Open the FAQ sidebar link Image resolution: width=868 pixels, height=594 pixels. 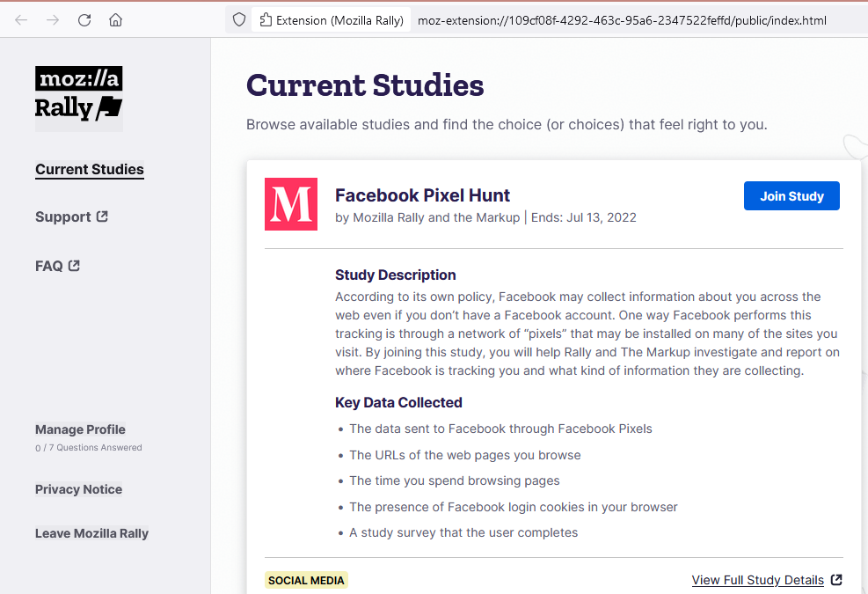[57, 266]
